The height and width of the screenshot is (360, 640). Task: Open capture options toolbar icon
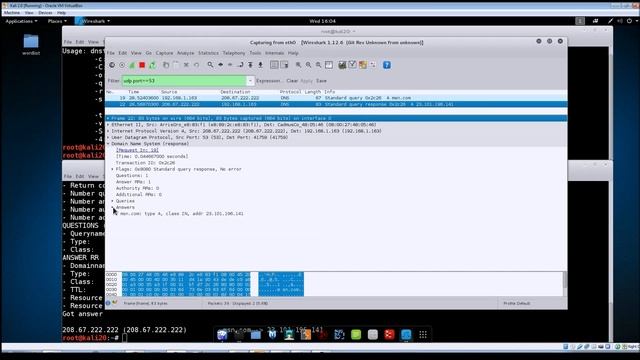tap(122, 65)
